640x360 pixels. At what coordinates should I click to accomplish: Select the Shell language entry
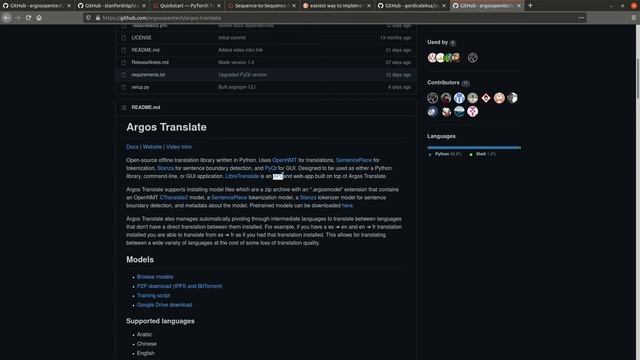(483, 154)
